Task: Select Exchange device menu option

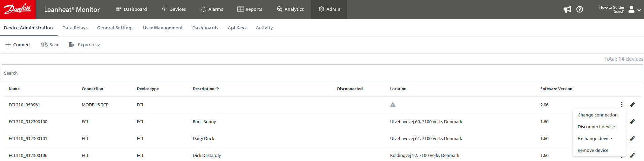Action: point(595,139)
